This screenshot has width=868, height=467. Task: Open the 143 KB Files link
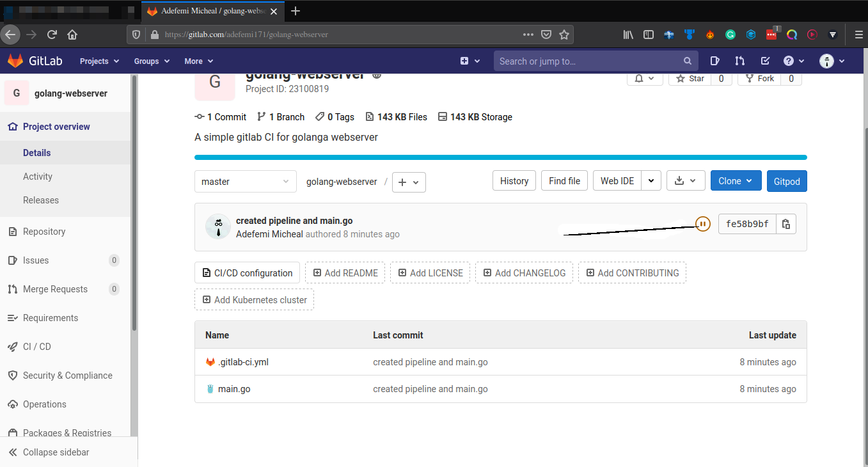click(x=396, y=117)
